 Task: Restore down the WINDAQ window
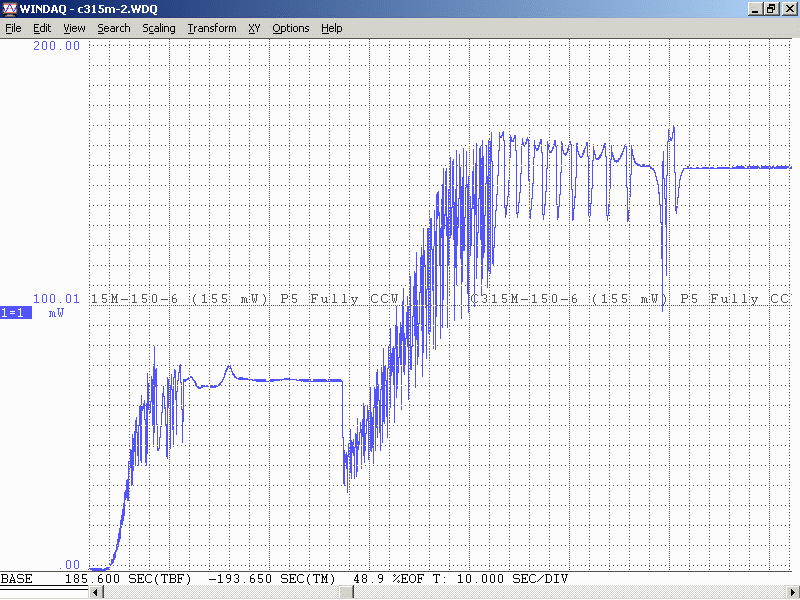click(x=771, y=9)
